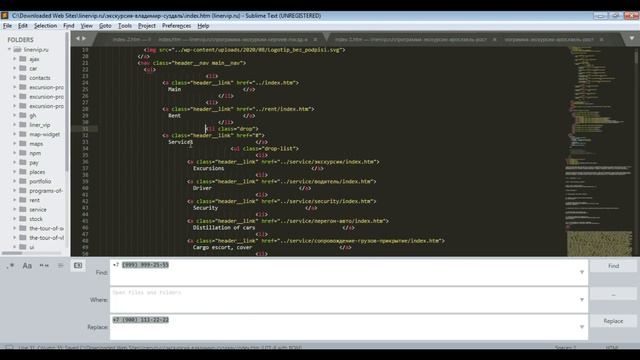The image size is (640, 360).
Task: Open the View menu
Action: pyautogui.click(x=87, y=26)
